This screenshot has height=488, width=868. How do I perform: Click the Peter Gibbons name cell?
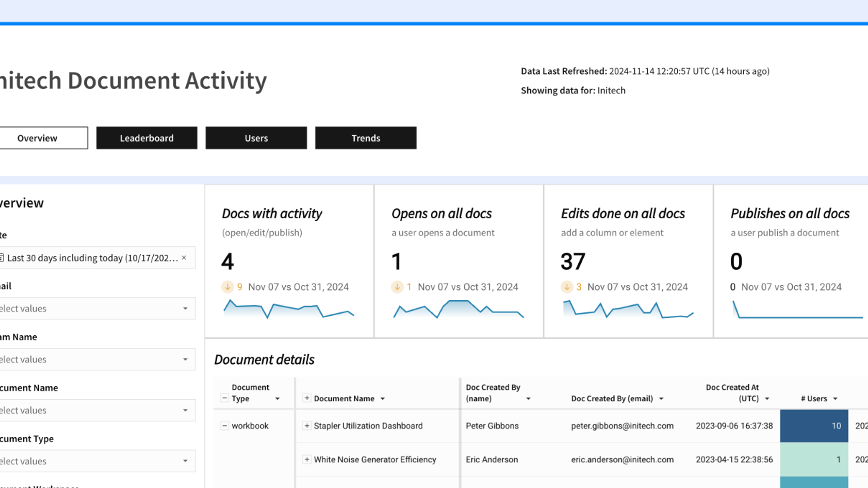[492, 426]
